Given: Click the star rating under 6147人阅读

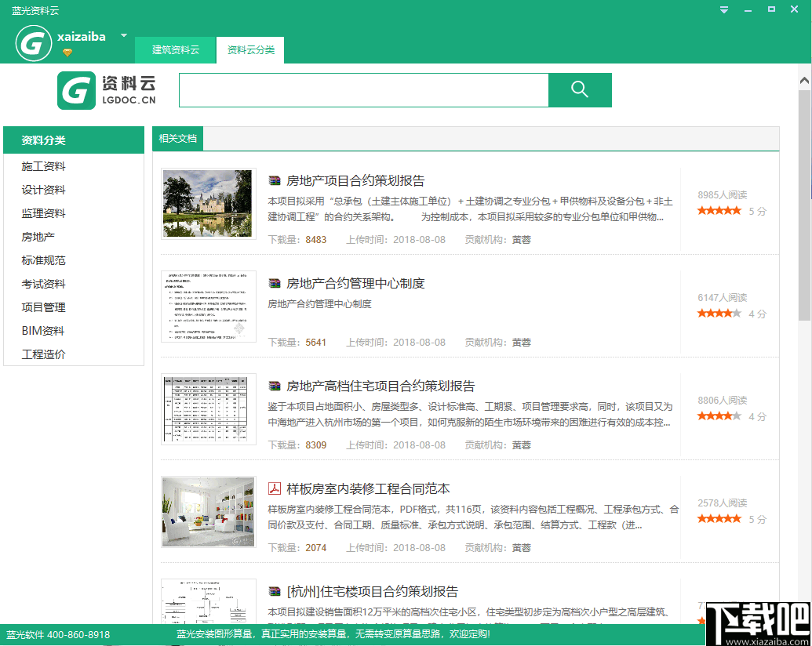Looking at the screenshot, I should (x=719, y=312).
